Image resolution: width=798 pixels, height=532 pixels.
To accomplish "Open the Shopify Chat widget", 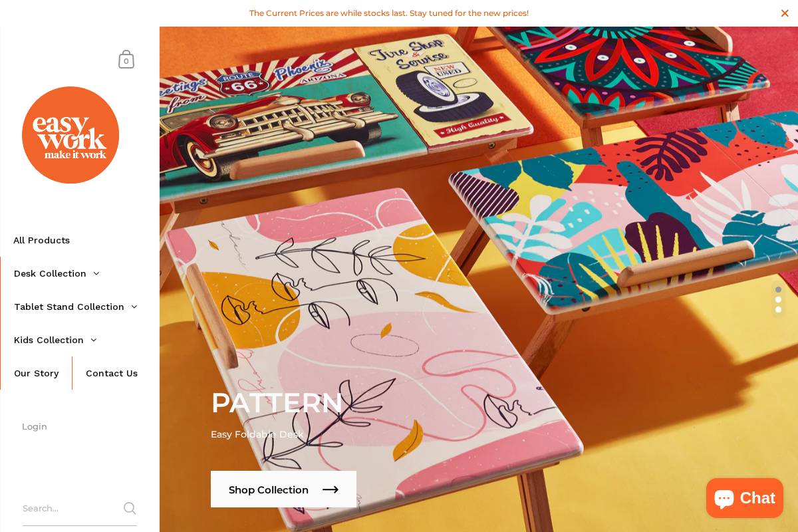I will click(745, 498).
